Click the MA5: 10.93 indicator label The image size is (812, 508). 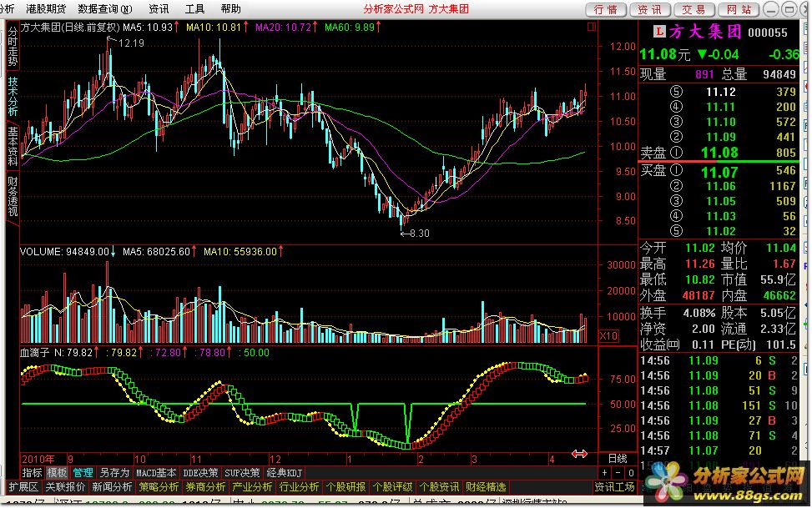(x=150, y=27)
